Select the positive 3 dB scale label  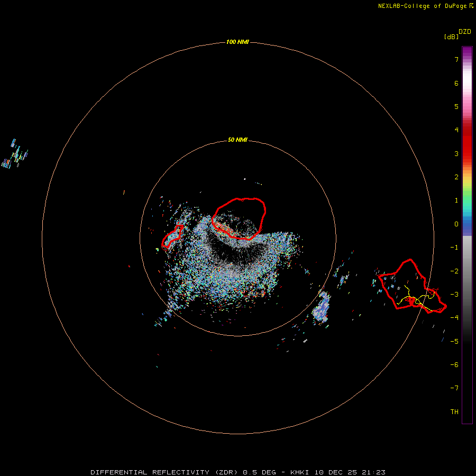pyautogui.click(x=456, y=153)
